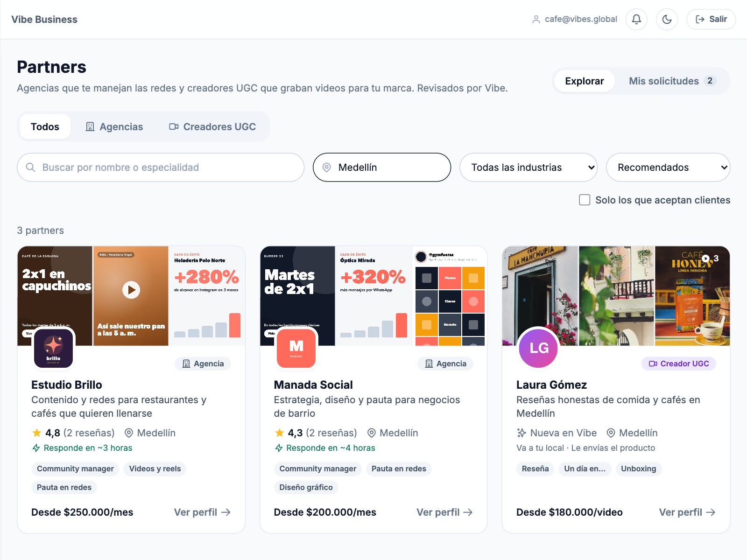Click the Laura Gómez card title
The height and width of the screenshot is (560, 747).
click(x=551, y=385)
